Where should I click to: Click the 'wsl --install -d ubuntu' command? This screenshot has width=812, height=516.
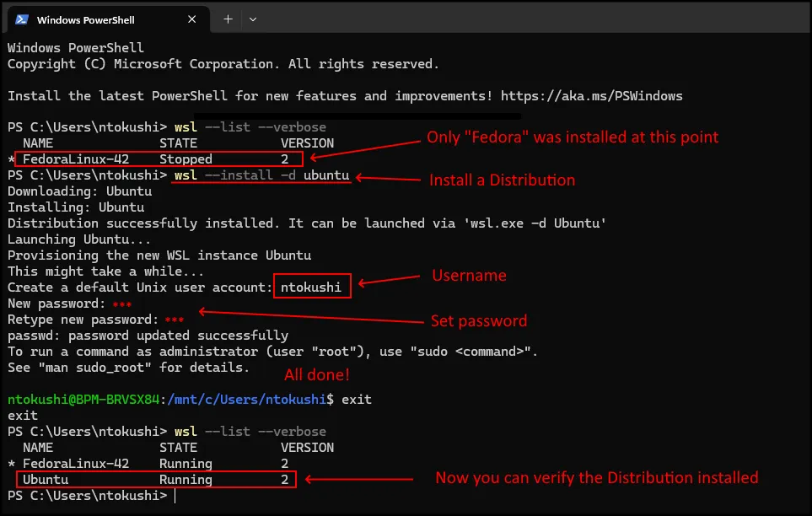pyautogui.click(x=261, y=175)
